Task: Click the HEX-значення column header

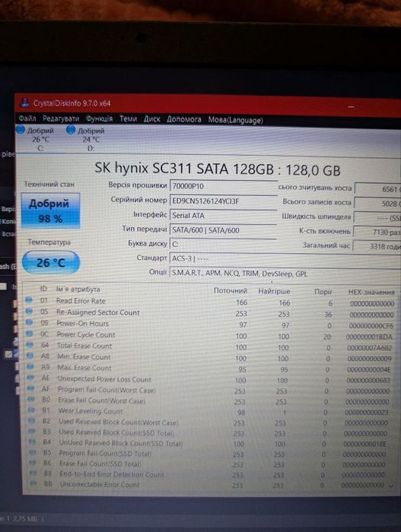Action: [x=371, y=292]
